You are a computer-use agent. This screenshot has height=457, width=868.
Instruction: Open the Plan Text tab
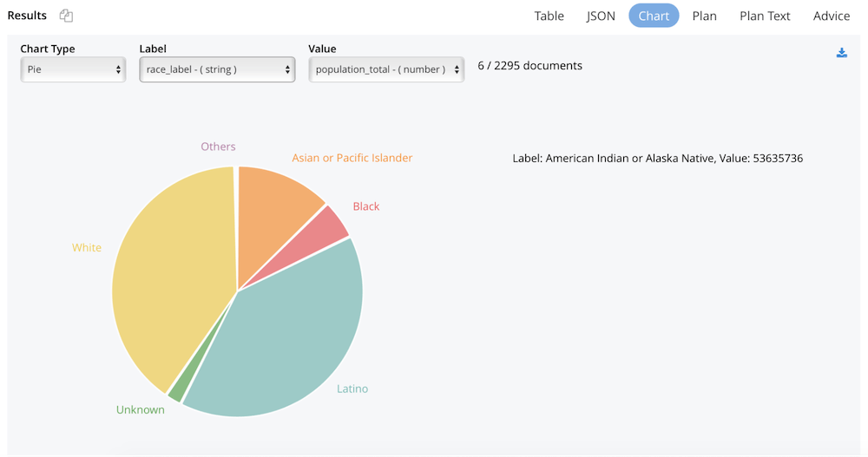pyautogui.click(x=765, y=16)
